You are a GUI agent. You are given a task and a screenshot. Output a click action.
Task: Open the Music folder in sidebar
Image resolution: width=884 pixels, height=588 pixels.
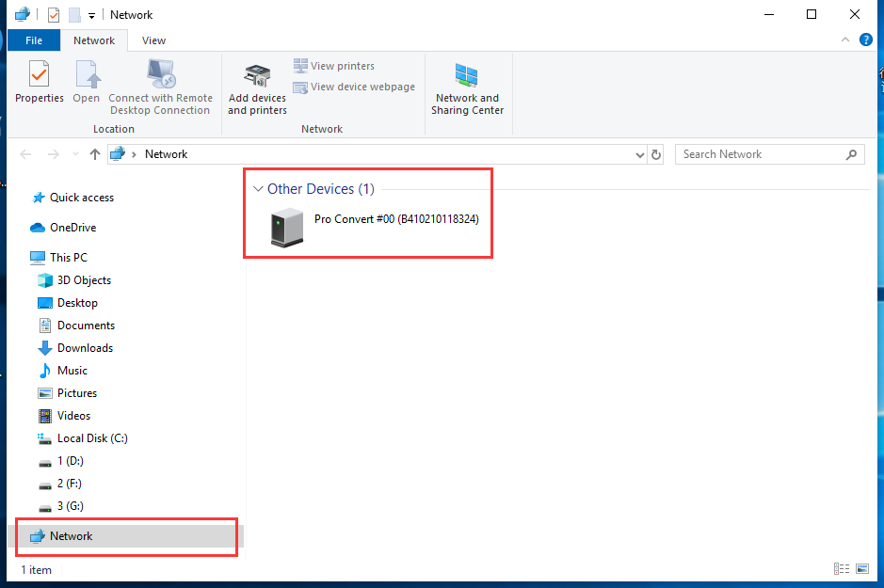coord(62,370)
